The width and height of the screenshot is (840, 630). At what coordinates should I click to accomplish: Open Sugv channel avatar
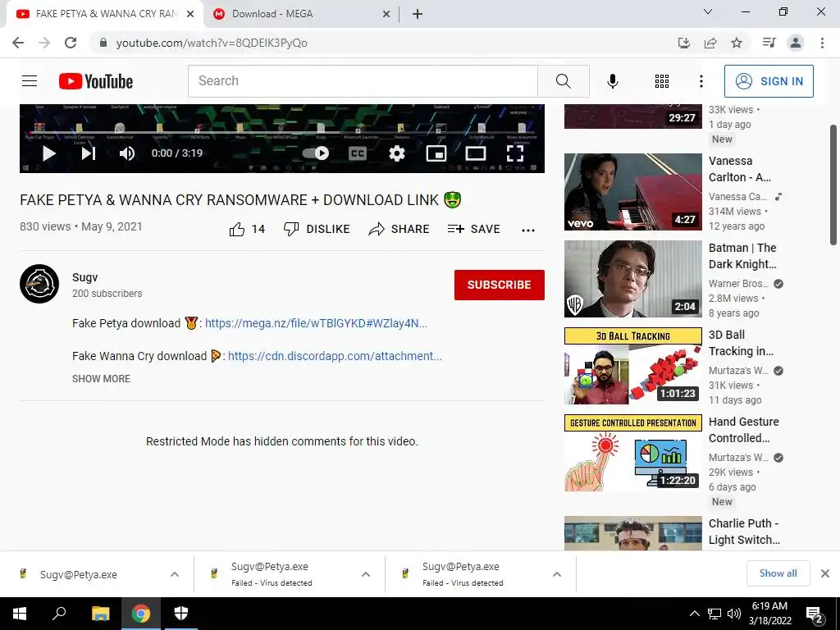[x=39, y=284]
